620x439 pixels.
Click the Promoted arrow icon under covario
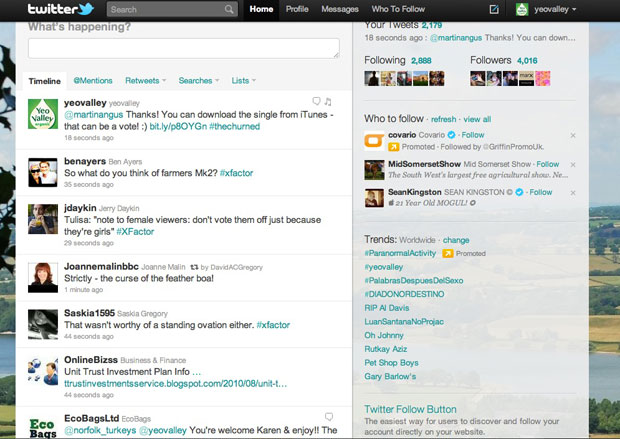tap(393, 147)
